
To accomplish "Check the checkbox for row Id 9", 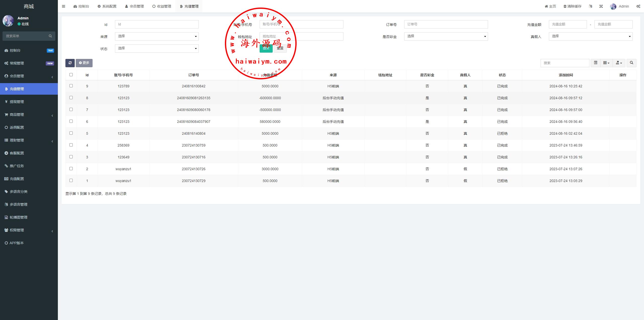I will click(x=71, y=86).
